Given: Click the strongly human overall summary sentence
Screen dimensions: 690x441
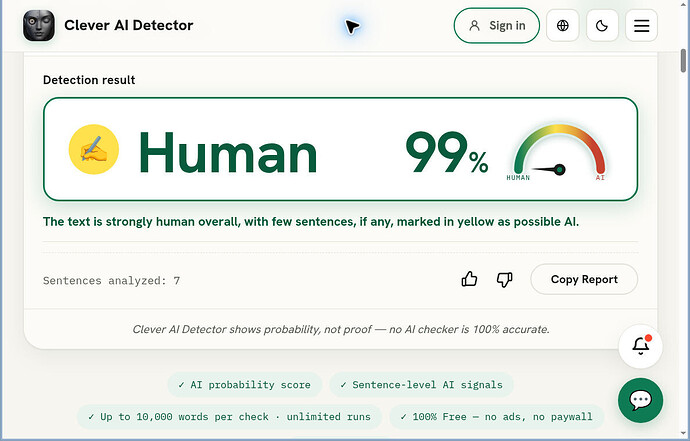Looking at the screenshot, I should coord(311,221).
